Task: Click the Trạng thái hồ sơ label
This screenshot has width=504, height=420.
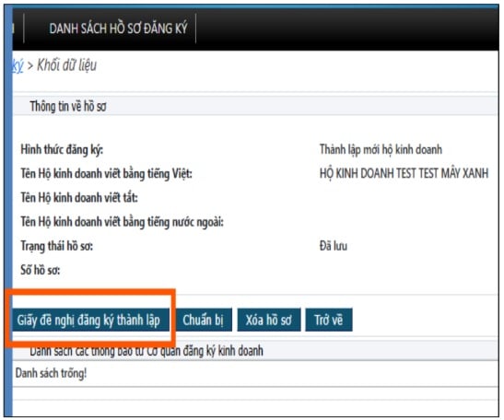Action: (x=56, y=246)
